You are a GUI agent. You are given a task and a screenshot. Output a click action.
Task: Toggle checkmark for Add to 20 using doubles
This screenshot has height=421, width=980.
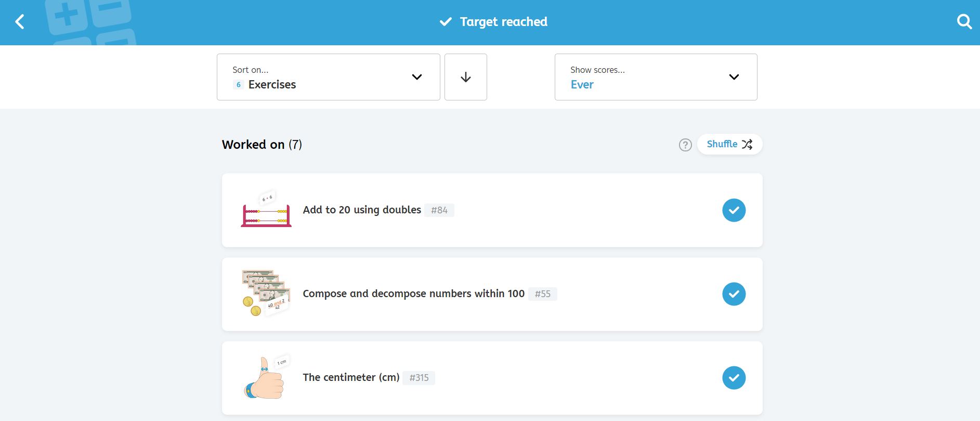734,210
